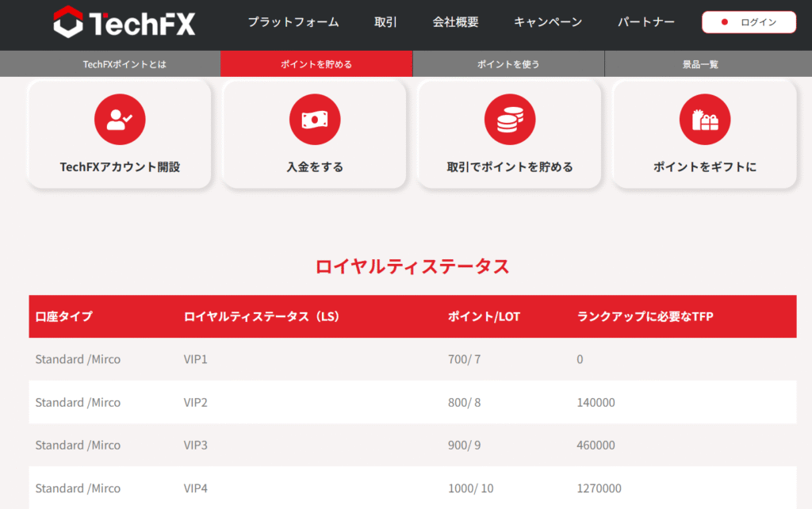Open the キャンペーン menu item
The image size is (812, 509).
pos(547,22)
